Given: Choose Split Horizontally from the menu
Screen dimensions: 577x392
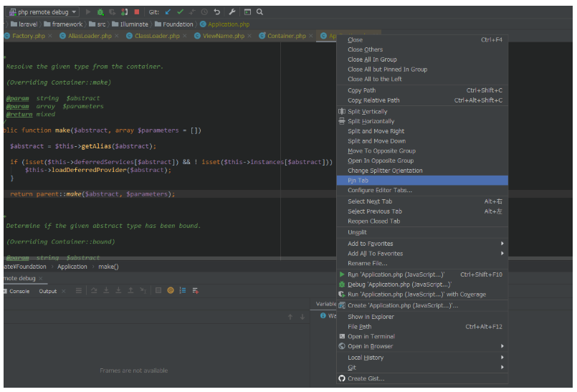Looking at the screenshot, I should 422,121.
